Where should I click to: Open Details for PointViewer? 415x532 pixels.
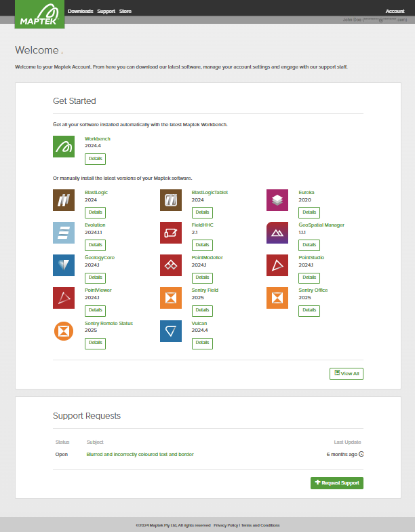[x=95, y=311]
